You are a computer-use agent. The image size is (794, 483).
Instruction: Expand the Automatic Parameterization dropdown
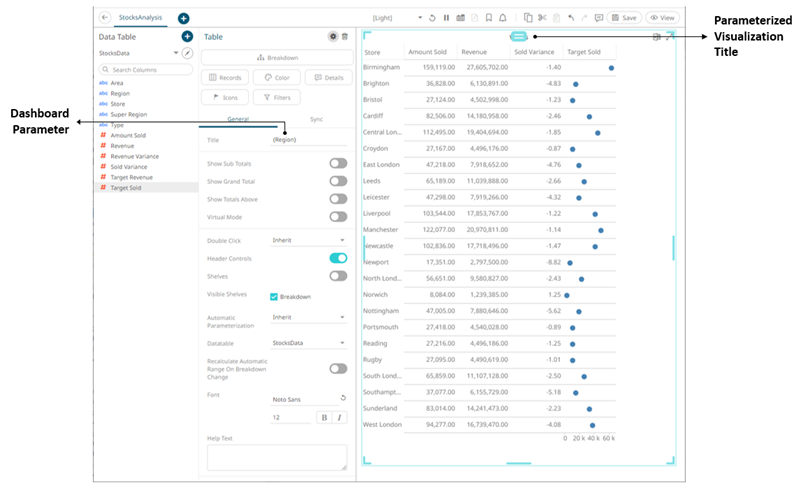click(x=308, y=318)
